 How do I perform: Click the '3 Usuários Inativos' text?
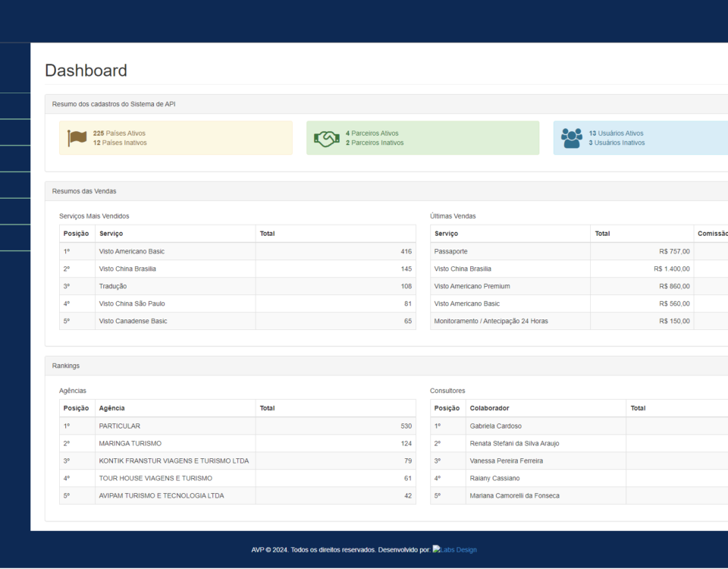617,143
